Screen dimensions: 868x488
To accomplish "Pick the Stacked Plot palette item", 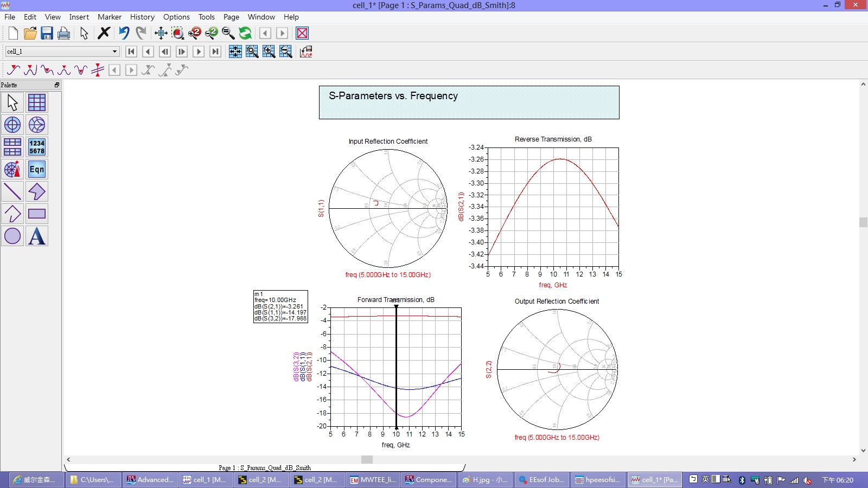I will (12, 147).
